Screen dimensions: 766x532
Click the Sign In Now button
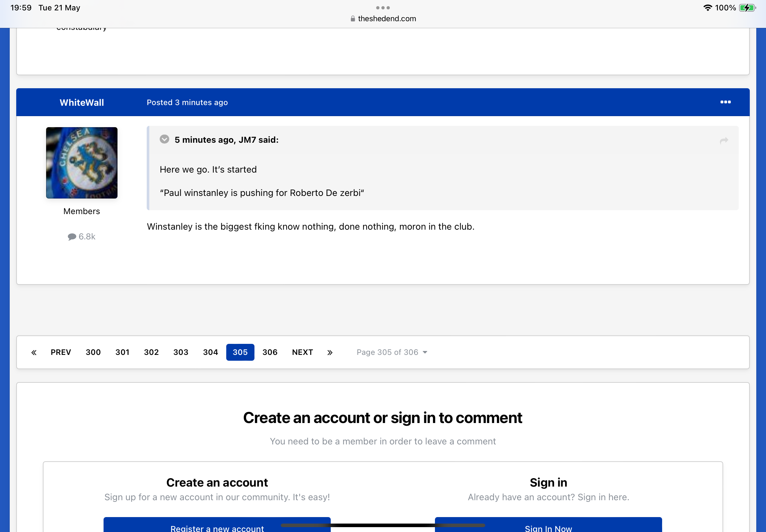coord(548,525)
